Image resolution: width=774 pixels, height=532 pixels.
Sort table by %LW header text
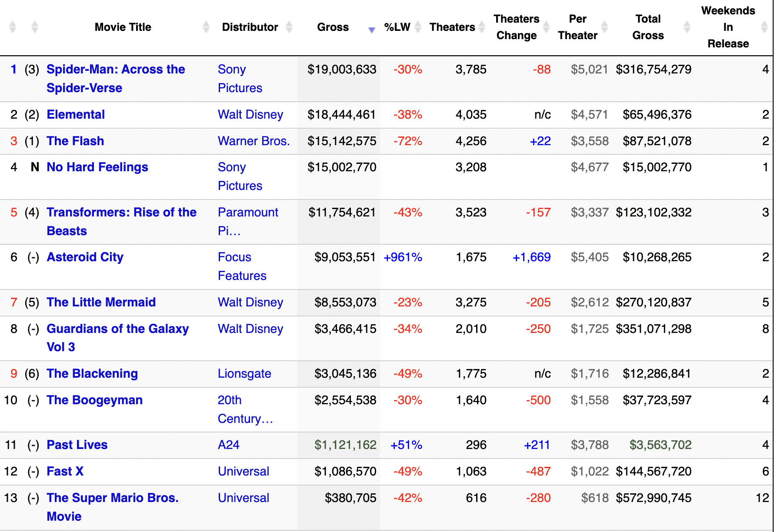(397, 27)
